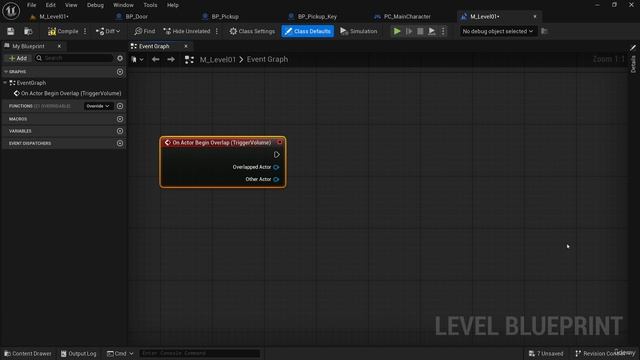Open the Edit menu

pos(51,5)
